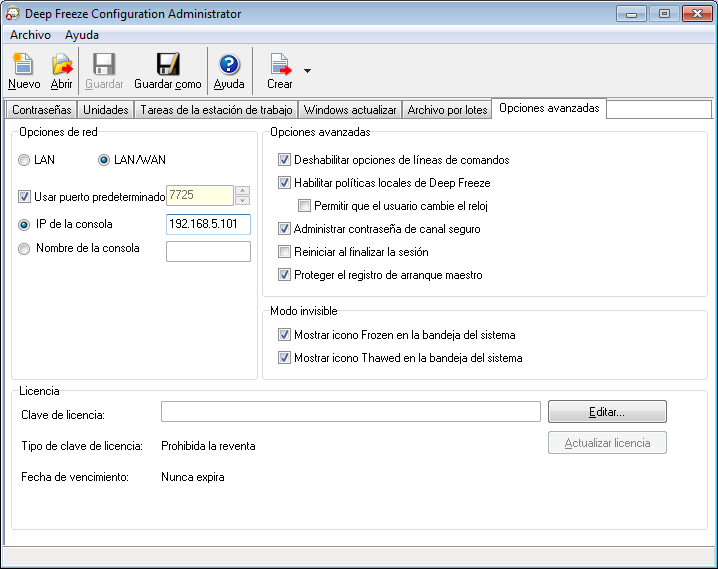Check Reiniciar al finalizar la sesión
The height and width of the screenshot is (569, 718).
pyautogui.click(x=284, y=251)
